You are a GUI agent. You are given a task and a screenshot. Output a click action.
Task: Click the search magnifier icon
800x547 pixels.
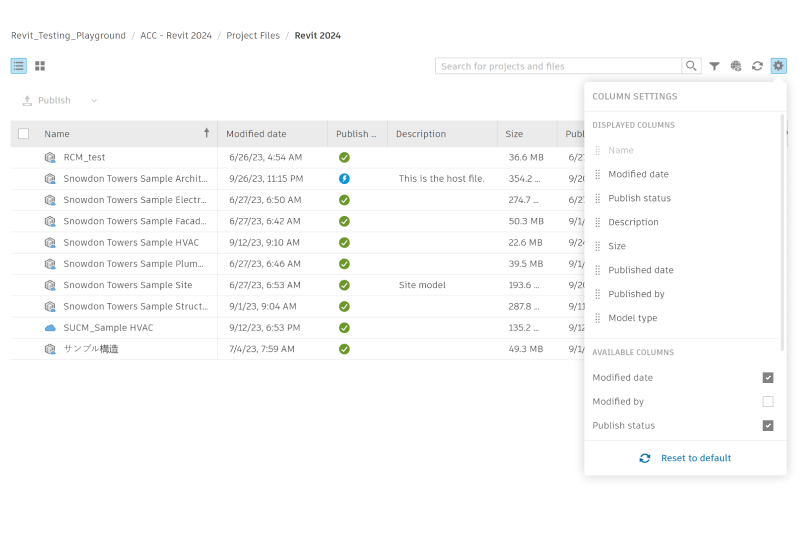tap(691, 66)
